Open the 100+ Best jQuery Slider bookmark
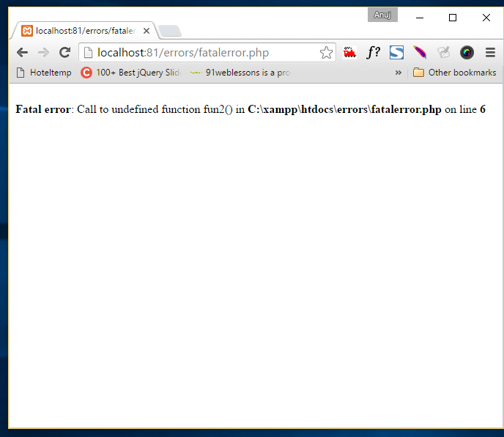The height and width of the screenshot is (437, 504). 131,73
